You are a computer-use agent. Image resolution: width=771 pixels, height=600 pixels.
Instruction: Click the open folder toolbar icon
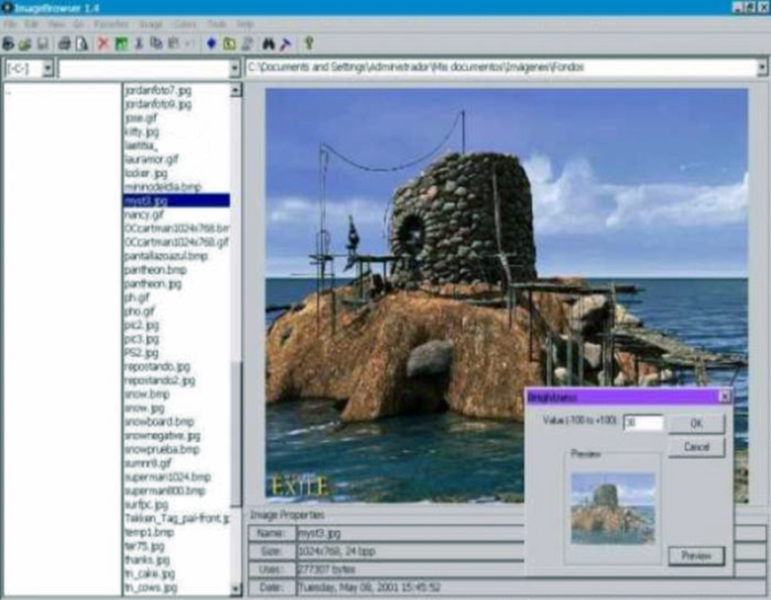click(x=25, y=44)
